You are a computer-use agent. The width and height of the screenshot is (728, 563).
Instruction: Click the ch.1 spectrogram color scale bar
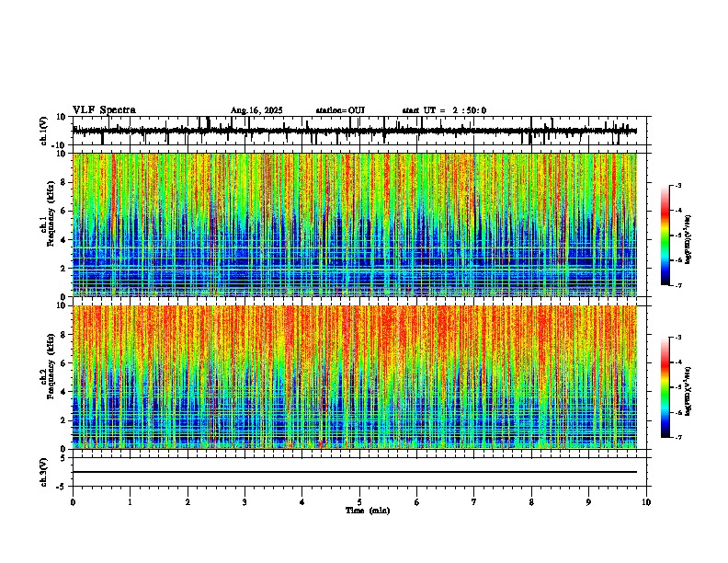pos(665,236)
